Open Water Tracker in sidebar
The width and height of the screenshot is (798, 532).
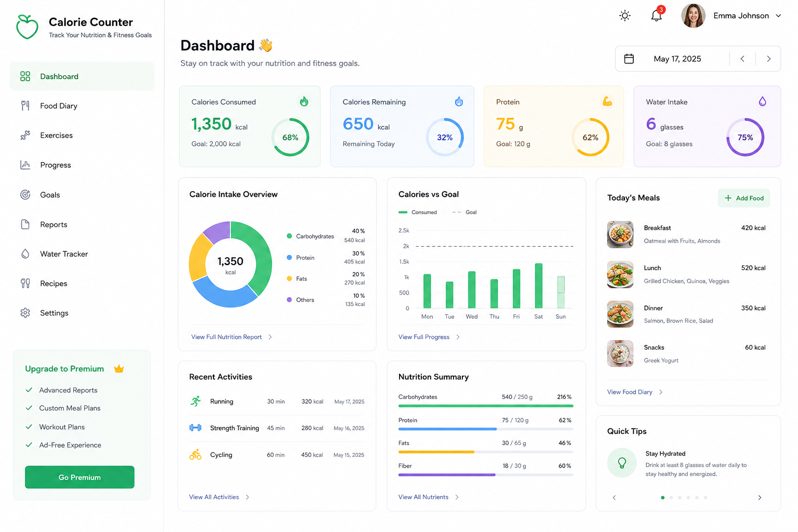tap(82, 254)
